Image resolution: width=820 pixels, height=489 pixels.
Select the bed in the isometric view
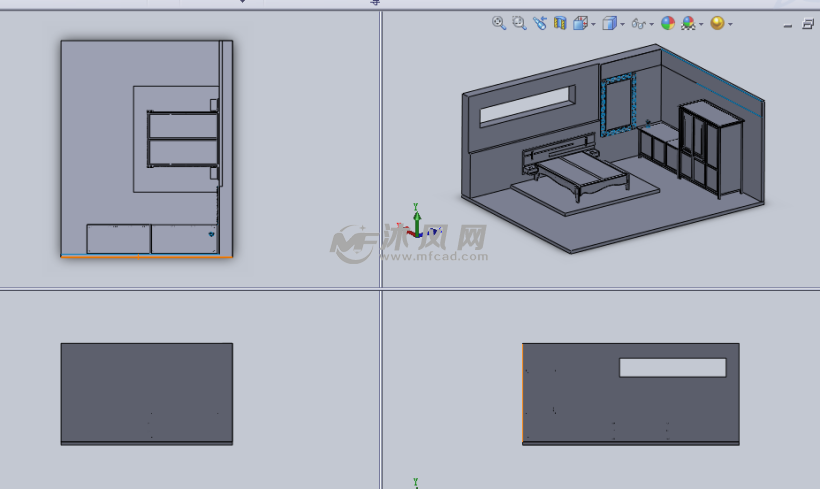click(x=580, y=172)
